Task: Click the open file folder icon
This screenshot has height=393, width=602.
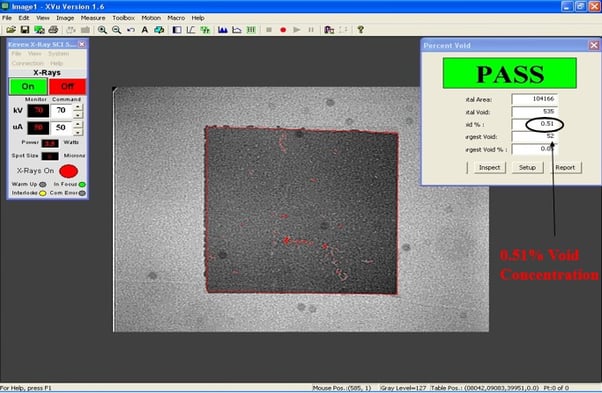Action: tap(11, 30)
